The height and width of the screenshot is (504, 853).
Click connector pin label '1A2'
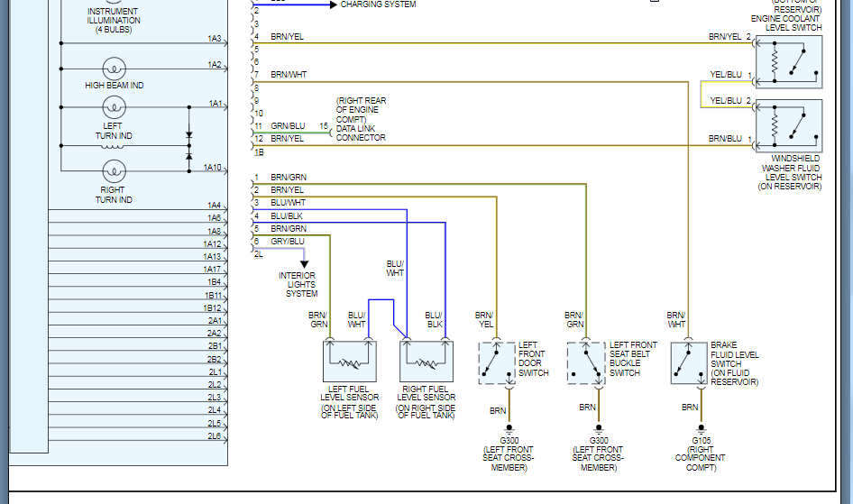[215, 65]
